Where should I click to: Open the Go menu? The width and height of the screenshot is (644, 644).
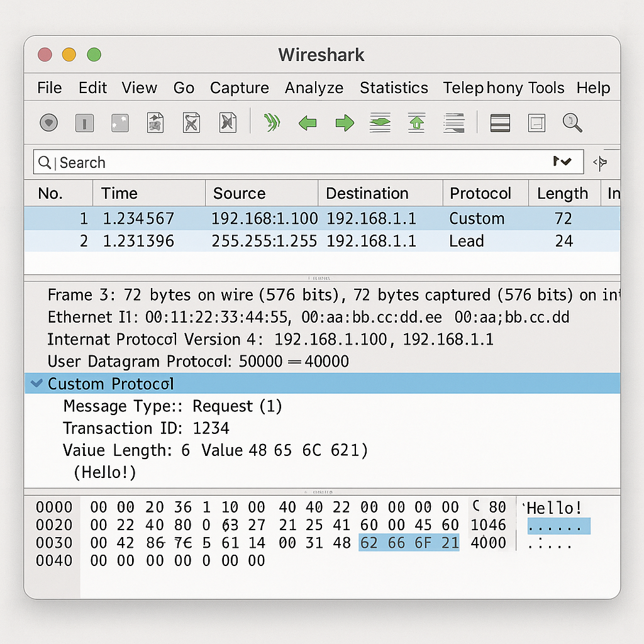tap(184, 88)
